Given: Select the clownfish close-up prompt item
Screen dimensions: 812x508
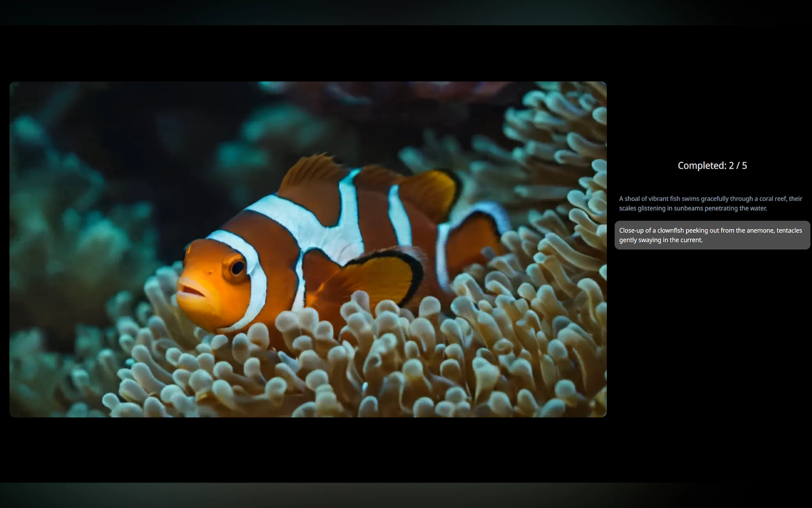Looking at the screenshot, I should click(x=712, y=235).
